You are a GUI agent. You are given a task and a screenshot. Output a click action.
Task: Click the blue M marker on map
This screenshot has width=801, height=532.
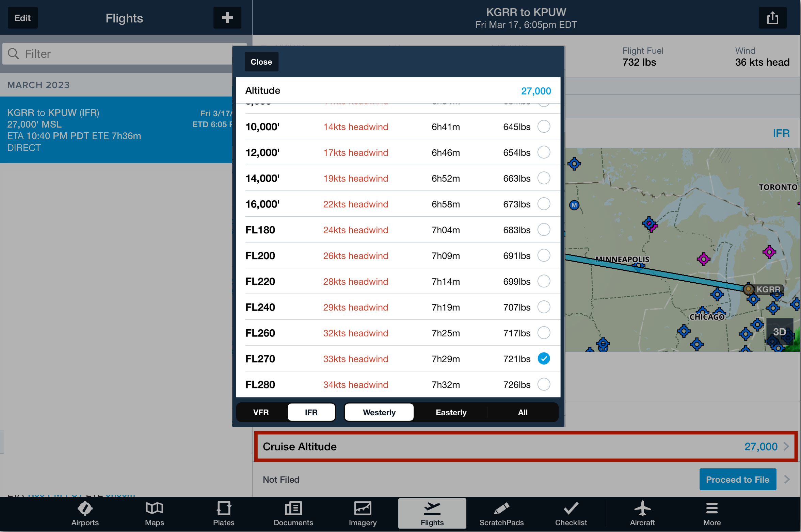point(574,205)
